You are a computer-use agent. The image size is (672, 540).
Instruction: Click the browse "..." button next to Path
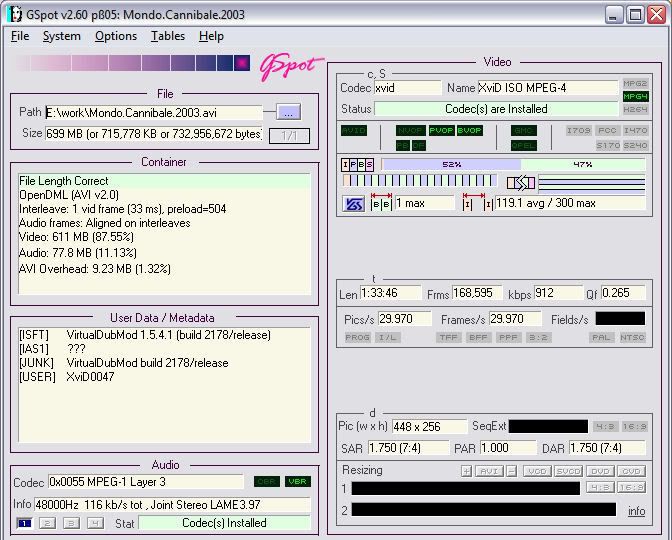point(288,112)
